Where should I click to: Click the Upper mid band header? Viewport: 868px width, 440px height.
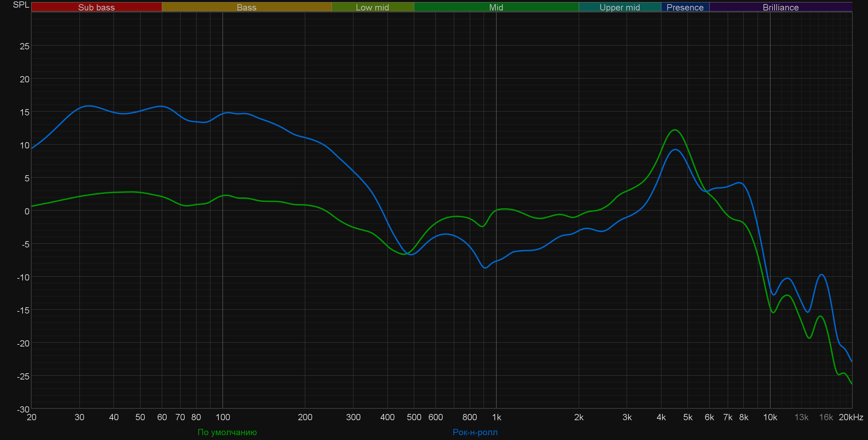click(x=619, y=7)
